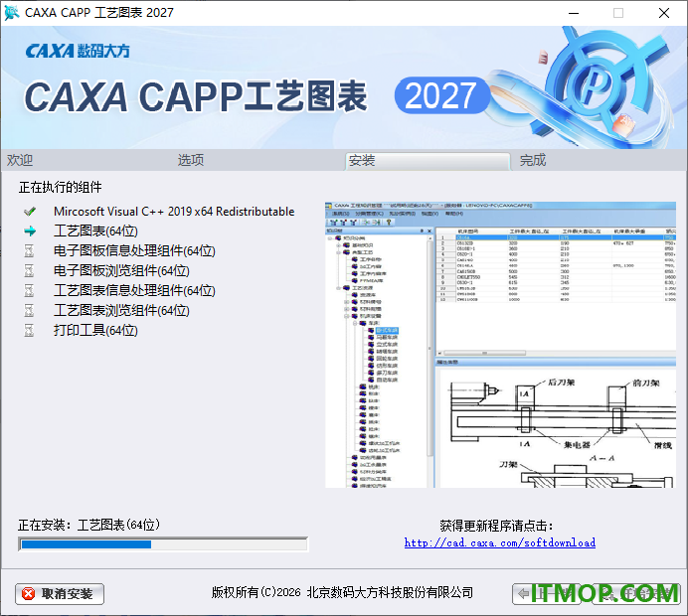688x616 pixels.
Task: Select the 安装 step tab
Action: [x=428, y=161]
